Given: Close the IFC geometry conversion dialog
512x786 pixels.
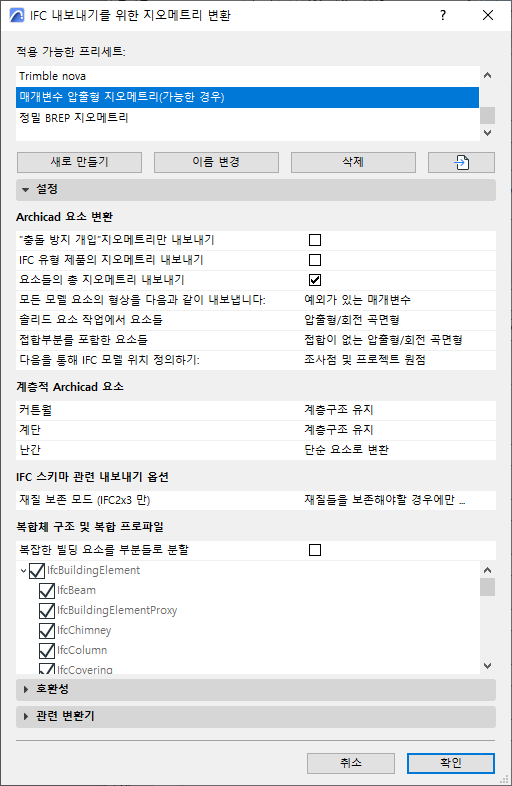Looking at the screenshot, I should (488, 15).
